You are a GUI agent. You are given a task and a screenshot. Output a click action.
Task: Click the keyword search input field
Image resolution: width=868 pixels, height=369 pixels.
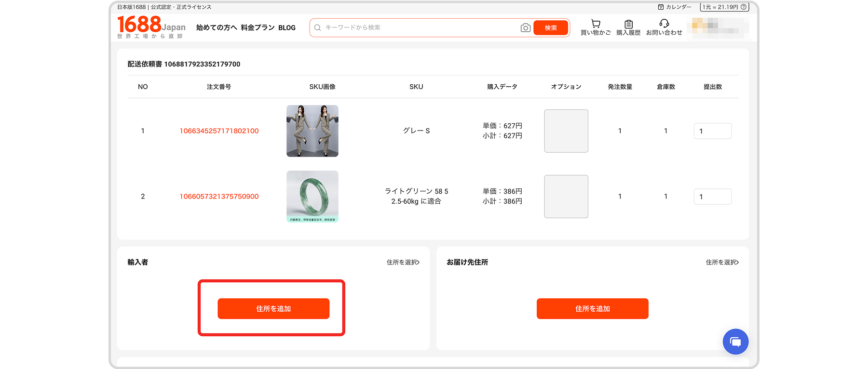point(415,28)
